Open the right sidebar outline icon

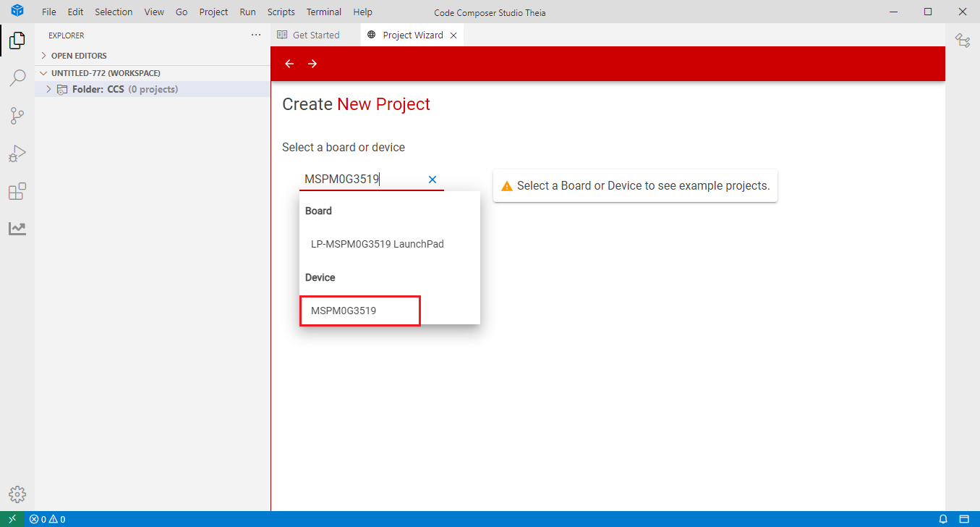[963, 41]
